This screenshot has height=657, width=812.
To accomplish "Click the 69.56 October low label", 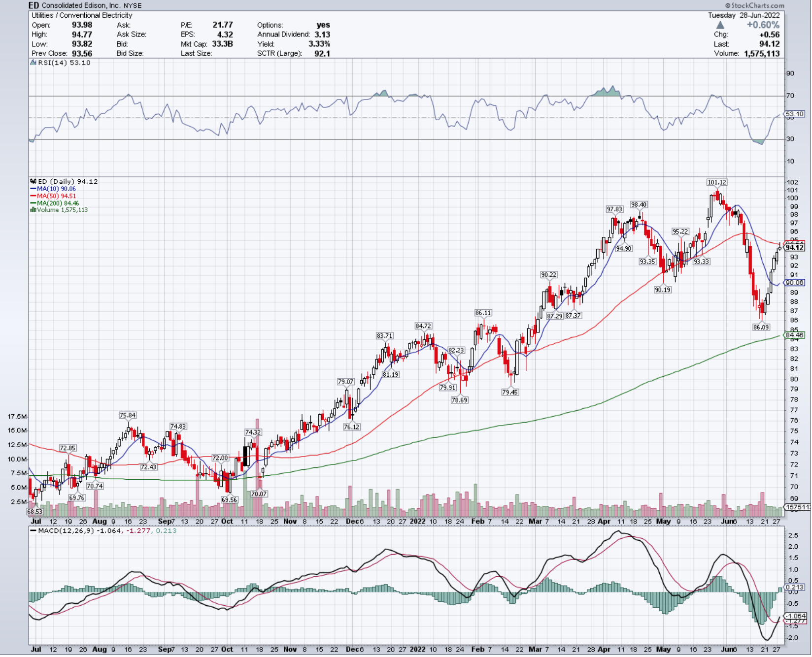I will pyautogui.click(x=230, y=500).
